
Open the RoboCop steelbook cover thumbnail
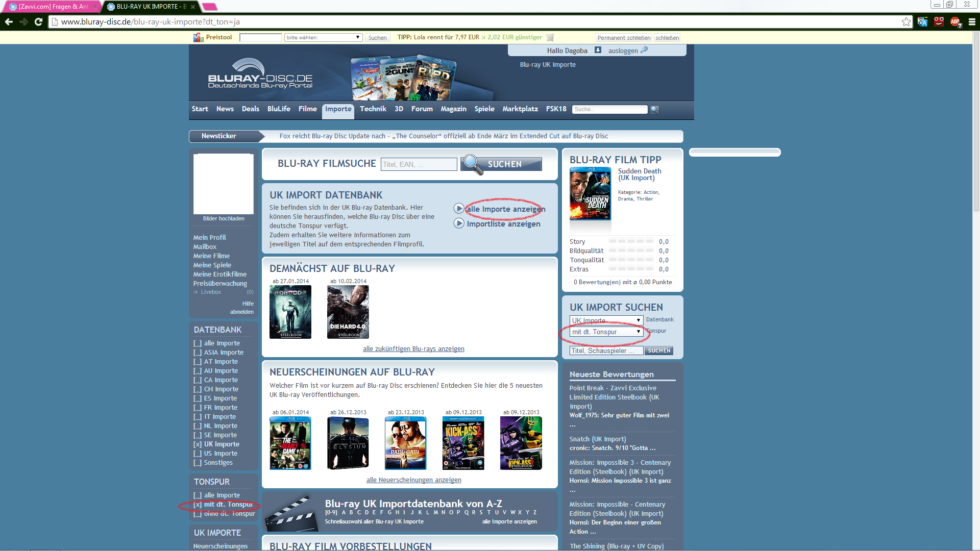(x=290, y=312)
